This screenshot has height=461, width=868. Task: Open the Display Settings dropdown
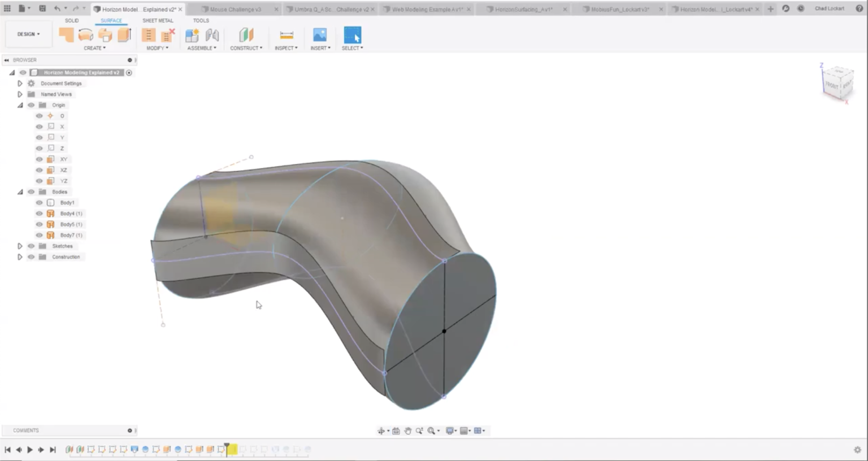click(x=450, y=430)
